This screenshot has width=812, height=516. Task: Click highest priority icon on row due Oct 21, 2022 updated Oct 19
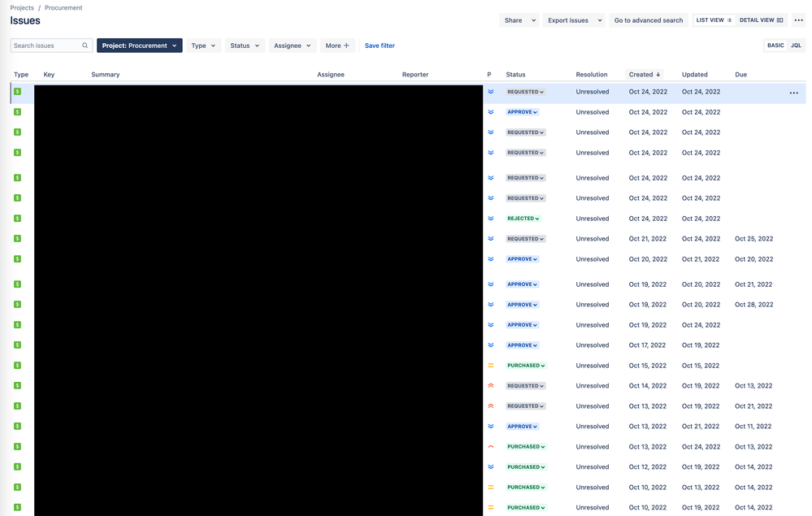click(x=491, y=405)
